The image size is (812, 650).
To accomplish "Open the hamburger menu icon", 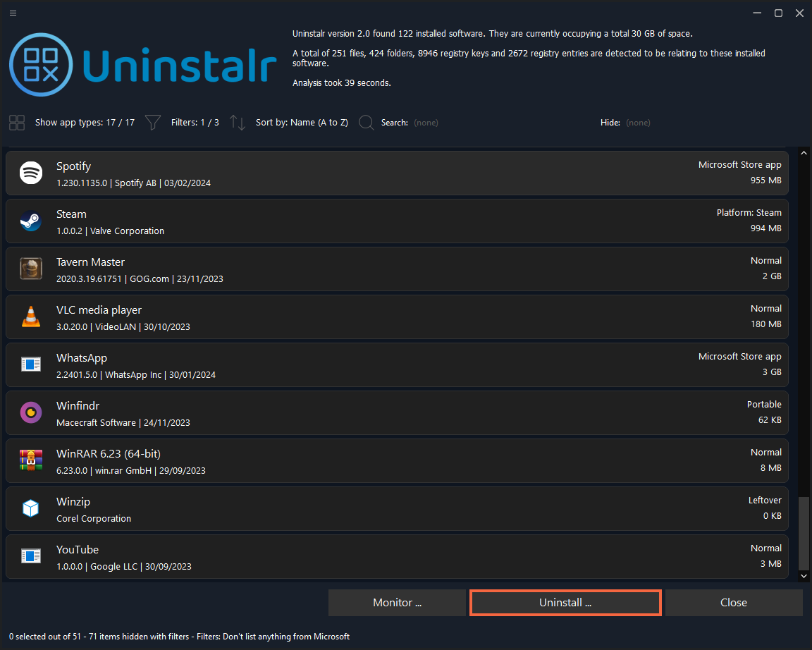I will (13, 13).
